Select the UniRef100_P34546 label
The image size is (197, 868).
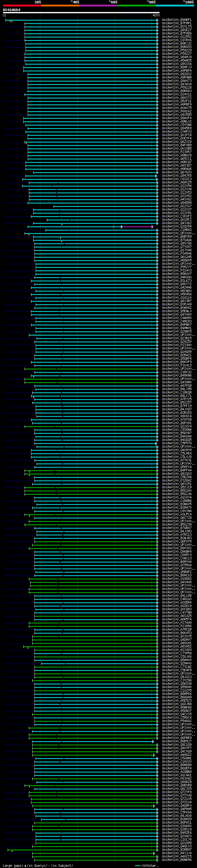pyautogui.click(x=176, y=253)
